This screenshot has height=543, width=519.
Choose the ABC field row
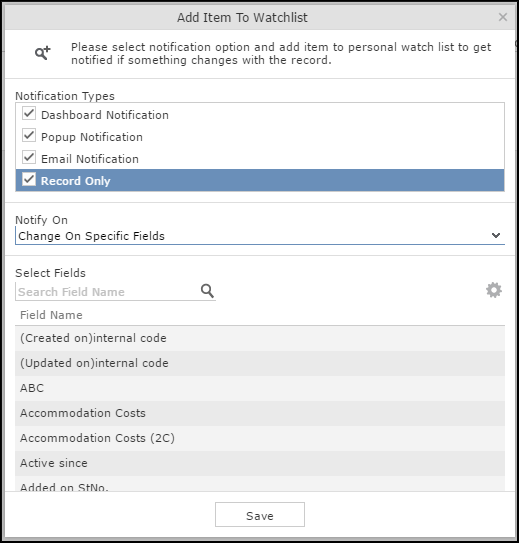260,388
